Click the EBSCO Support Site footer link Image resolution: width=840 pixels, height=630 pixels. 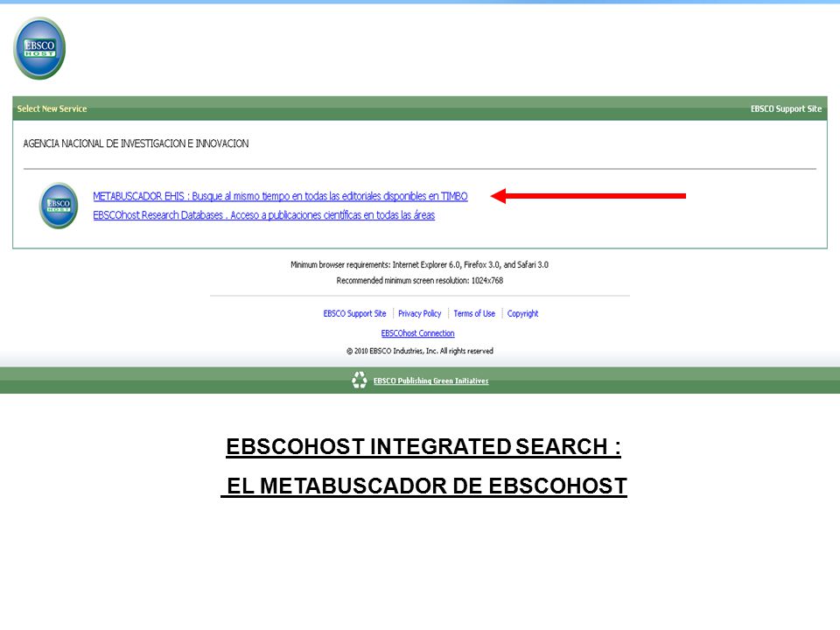[x=354, y=313]
